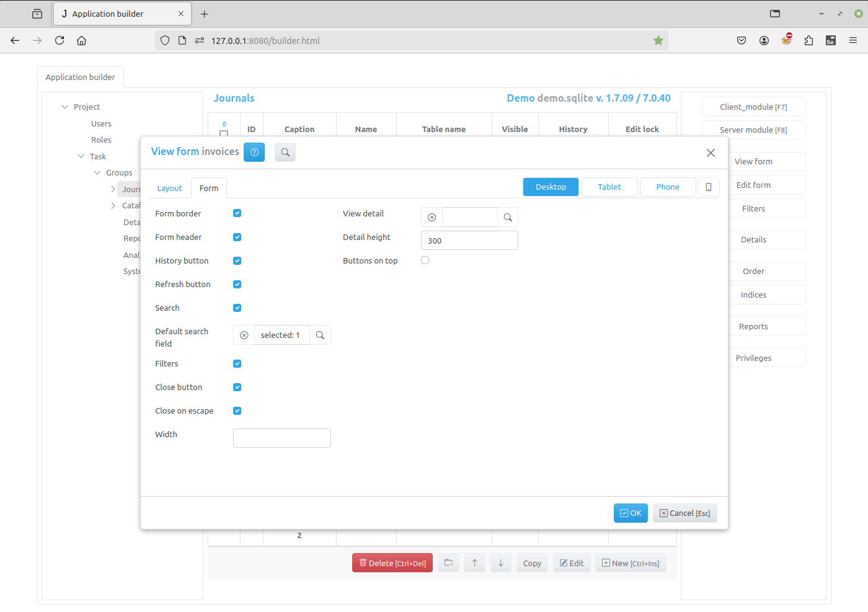Collapse the Task tree node
Screen dimensions: 868x612
coord(81,156)
